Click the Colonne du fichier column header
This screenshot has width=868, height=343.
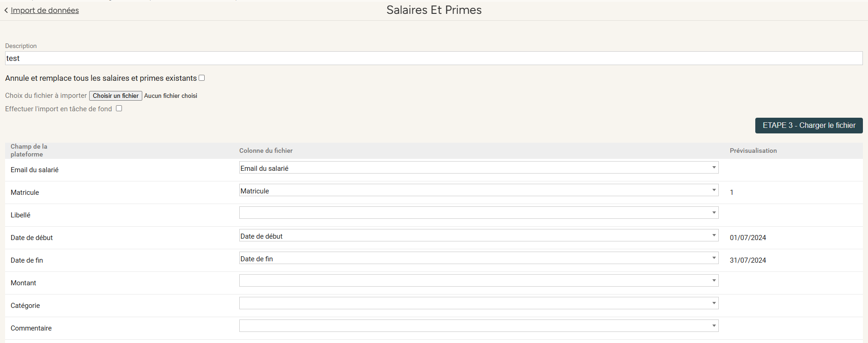tap(266, 150)
